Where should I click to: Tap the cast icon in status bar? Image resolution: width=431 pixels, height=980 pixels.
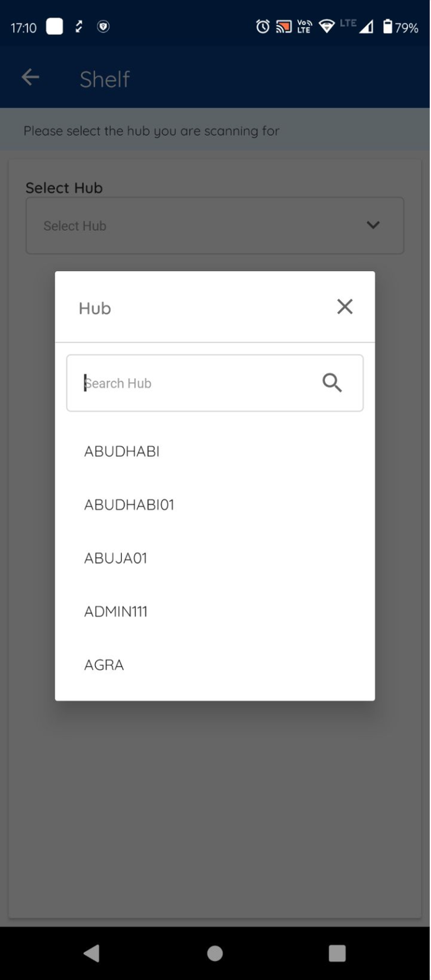tap(284, 27)
